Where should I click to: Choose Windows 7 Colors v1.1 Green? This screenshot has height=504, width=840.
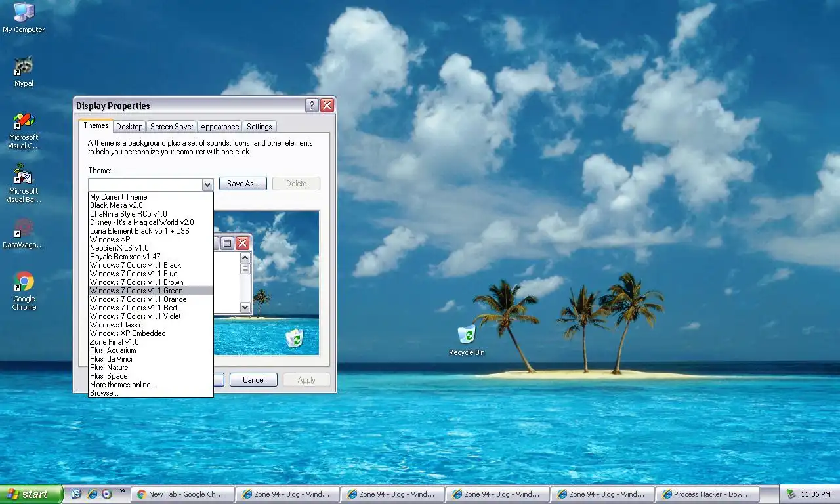click(x=151, y=291)
